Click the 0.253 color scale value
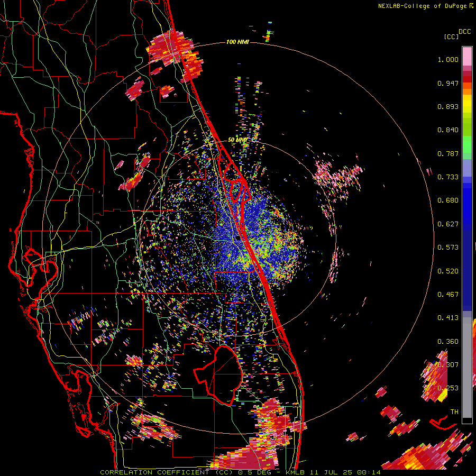This screenshot has width=476, height=476. click(448, 388)
